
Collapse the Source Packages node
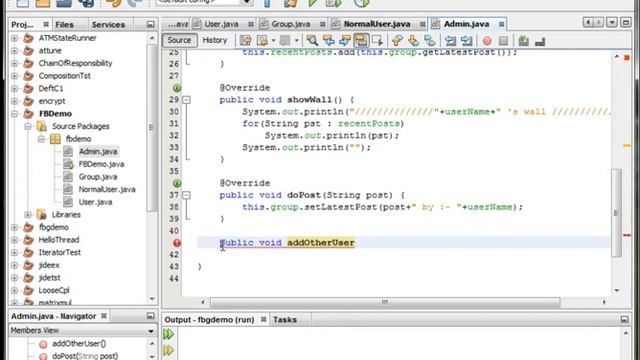pyautogui.click(x=27, y=126)
